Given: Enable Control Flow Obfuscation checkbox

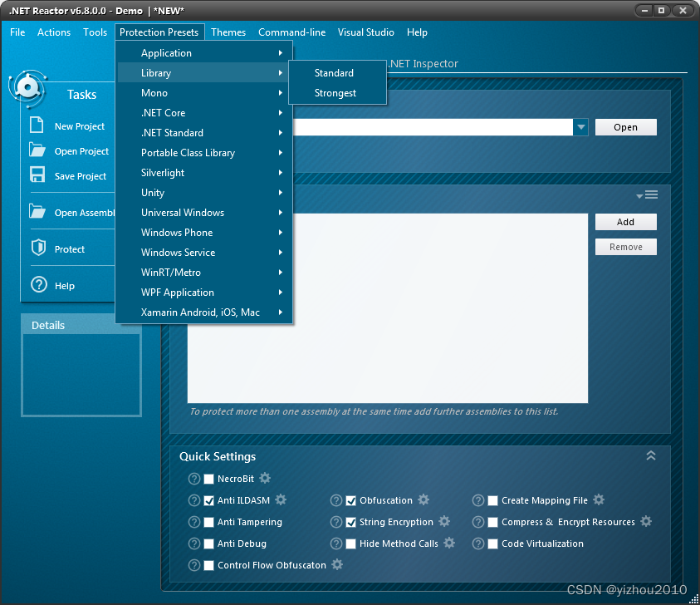Looking at the screenshot, I should click(209, 565).
